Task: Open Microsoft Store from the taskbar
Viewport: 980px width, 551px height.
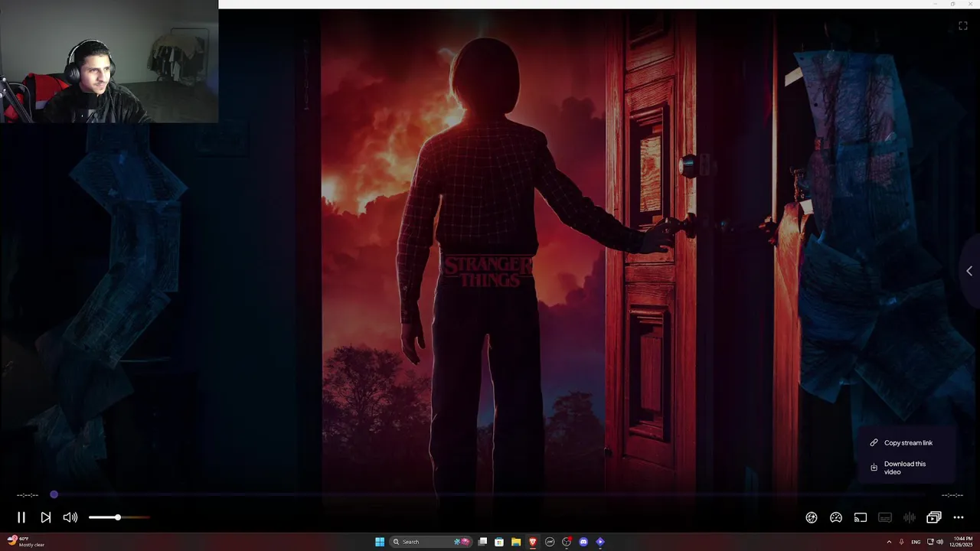Action: click(499, 542)
